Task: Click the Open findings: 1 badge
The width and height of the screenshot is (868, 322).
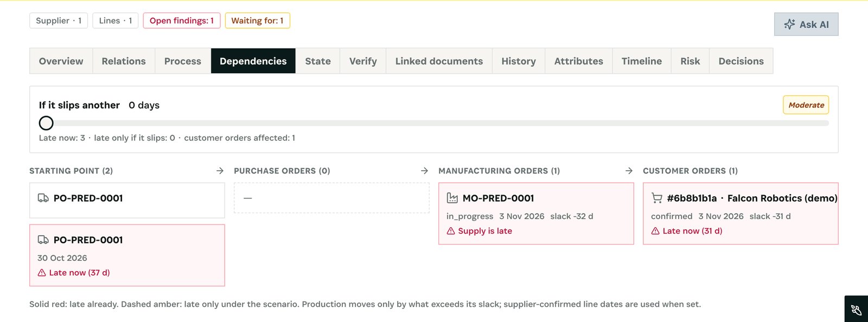Action: click(x=182, y=21)
